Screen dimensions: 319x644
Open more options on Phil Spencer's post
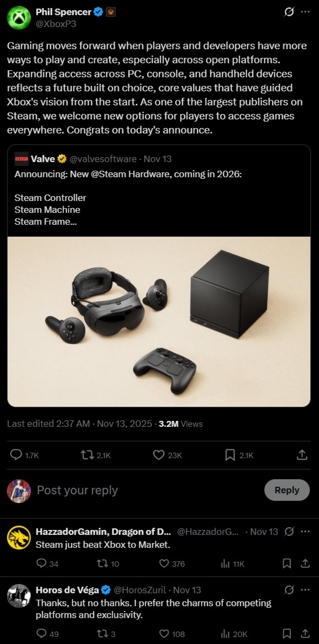coord(305,12)
